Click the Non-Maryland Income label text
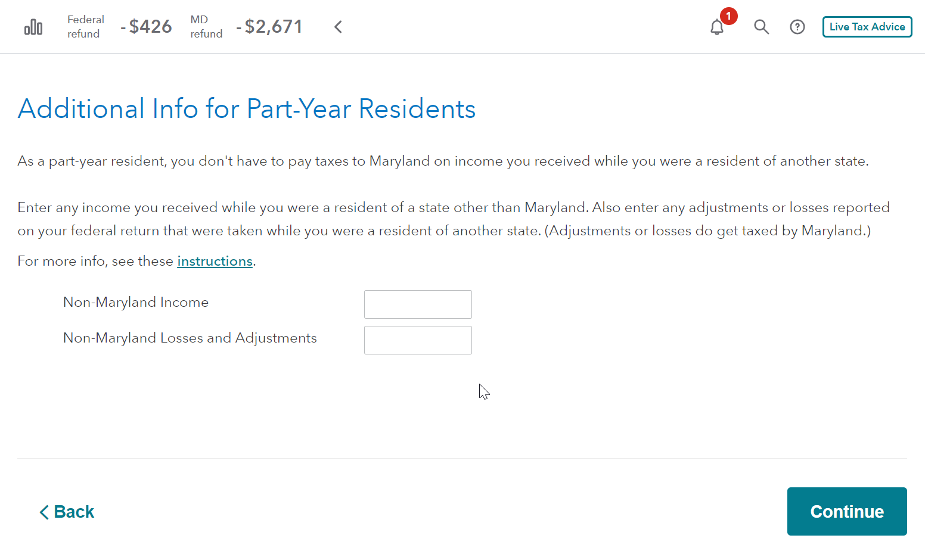This screenshot has width=925, height=560. point(136,303)
